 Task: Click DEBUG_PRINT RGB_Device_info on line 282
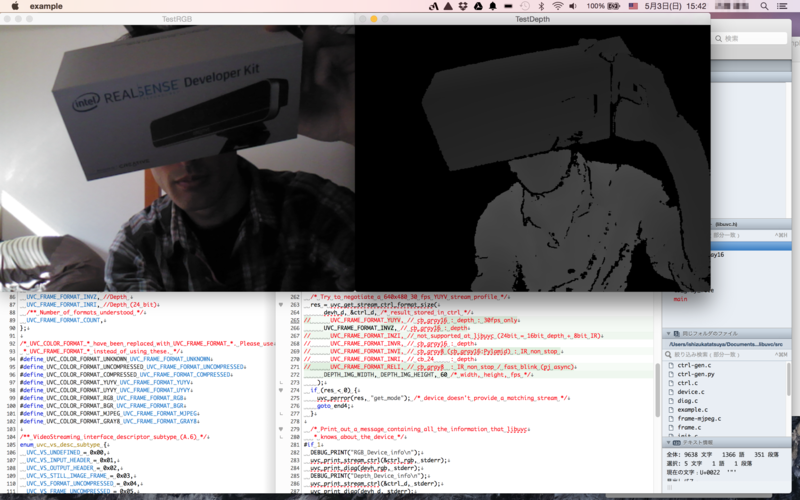[364, 453]
